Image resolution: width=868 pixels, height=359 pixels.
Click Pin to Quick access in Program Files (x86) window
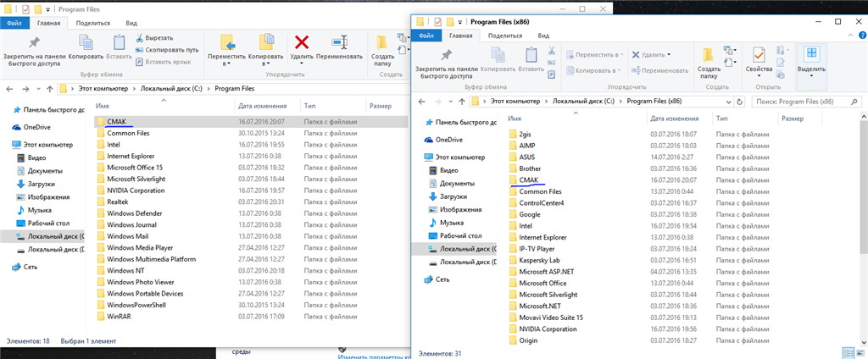click(446, 63)
